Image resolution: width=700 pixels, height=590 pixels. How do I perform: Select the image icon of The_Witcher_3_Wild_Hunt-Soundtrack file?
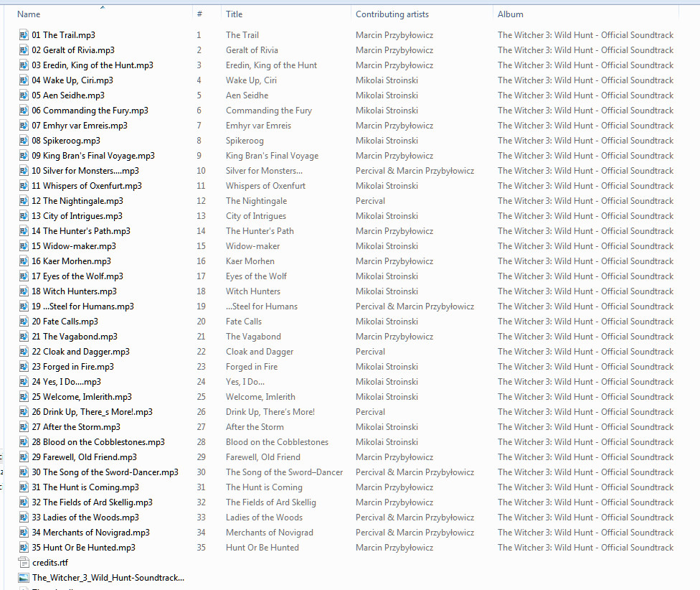(24, 578)
